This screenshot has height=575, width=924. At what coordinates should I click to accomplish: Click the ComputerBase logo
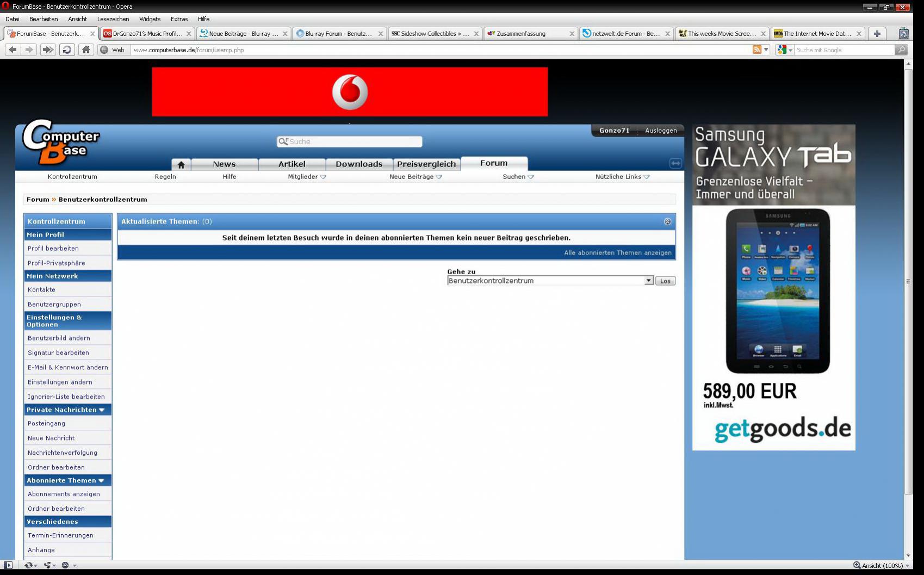tap(61, 141)
